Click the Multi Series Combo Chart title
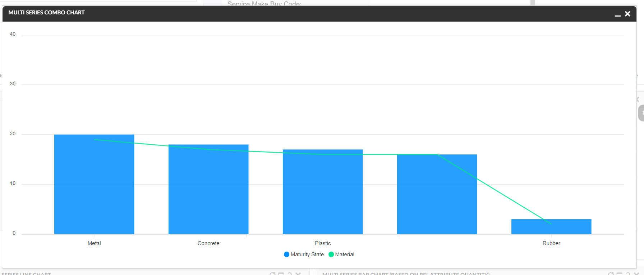 46,13
